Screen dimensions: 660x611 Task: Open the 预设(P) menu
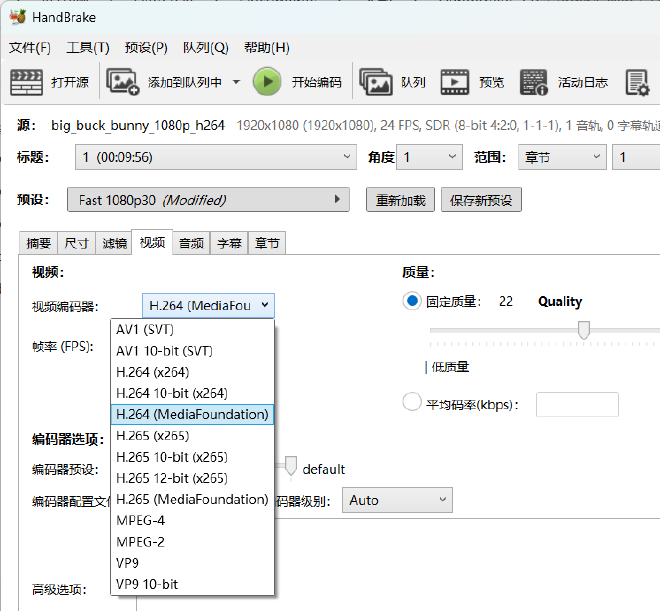pos(146,48)
